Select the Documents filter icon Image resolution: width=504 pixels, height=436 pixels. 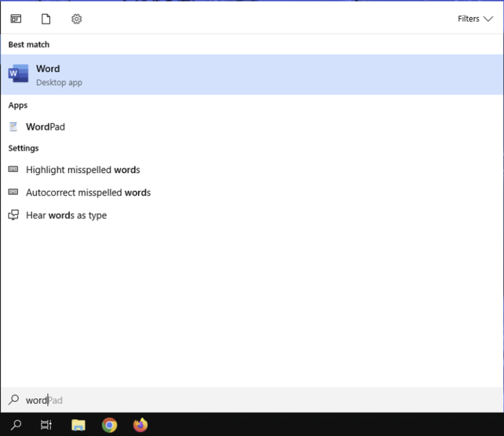[x=46, y=19]
